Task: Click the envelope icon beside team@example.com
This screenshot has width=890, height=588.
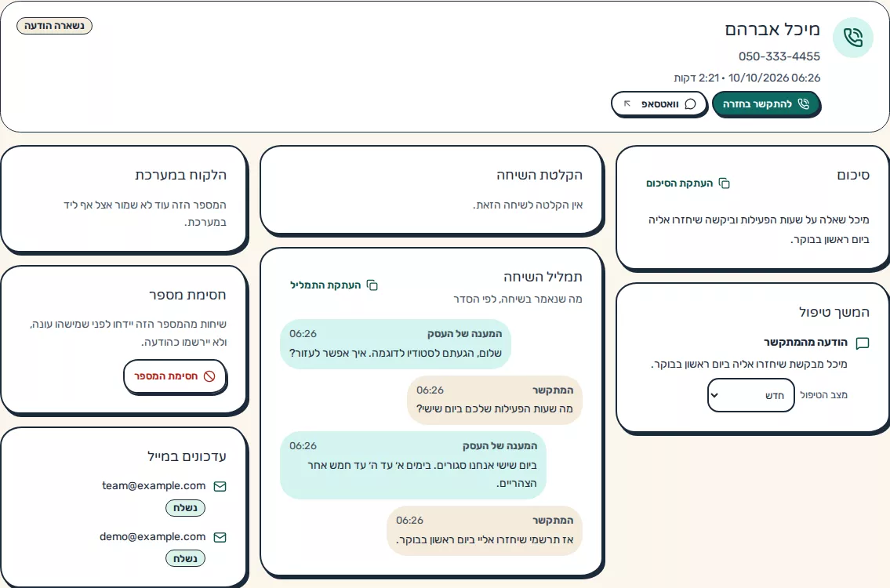Action: tap(220, 486)
